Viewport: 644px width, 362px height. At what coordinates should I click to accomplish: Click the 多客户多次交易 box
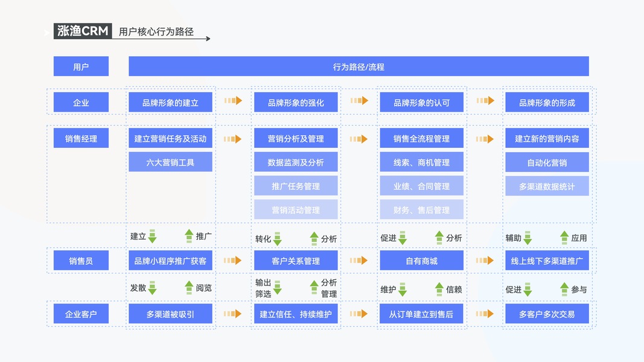tap(547, 314)
